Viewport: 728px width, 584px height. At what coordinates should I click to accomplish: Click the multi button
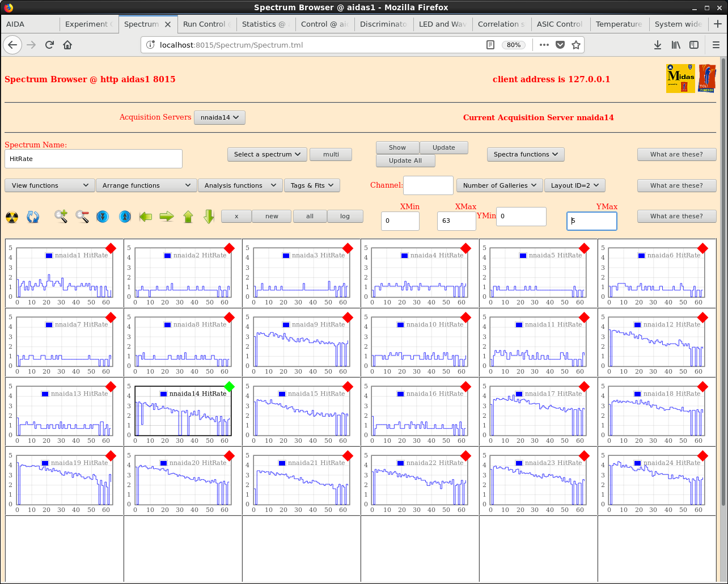click(x=331, y=154)
